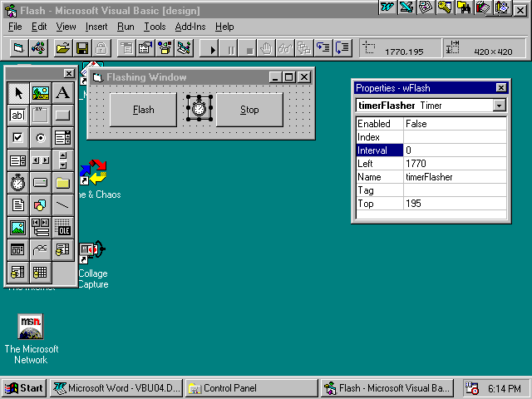This screenshot has height=399, width=532.
Task: Click the Stop button on the form
Action: pyautogui.click(x=249, y=110)
